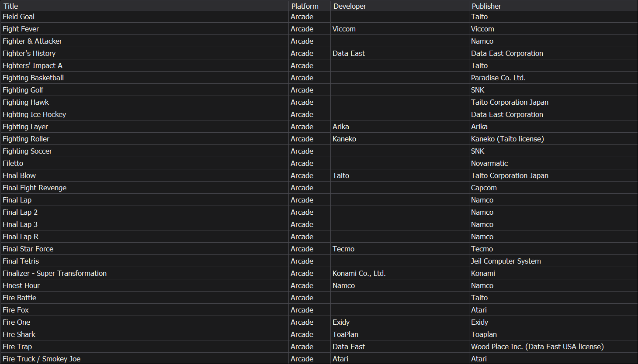Viewport: 638px width, 364px height.
Task: Click Data East developer for Fire Trap
Action: coord(349,347)
